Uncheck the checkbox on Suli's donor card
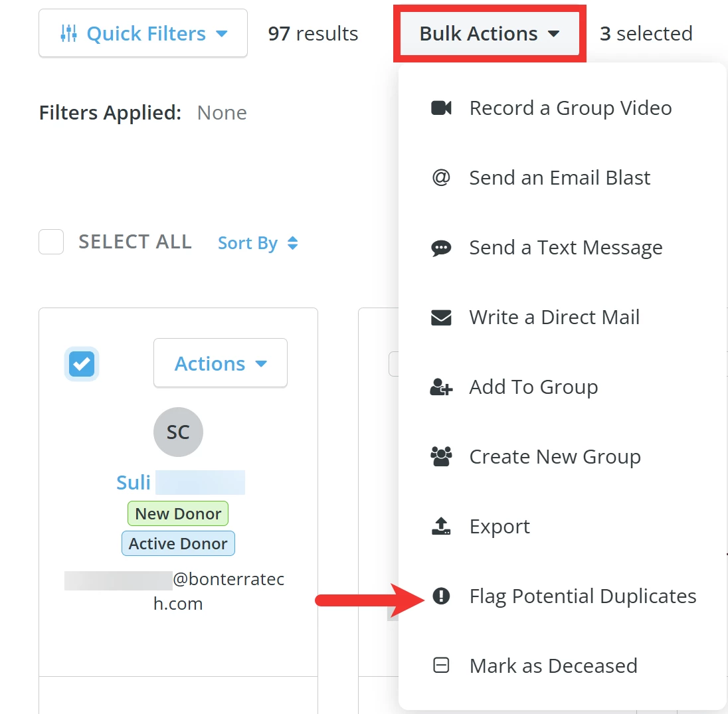Screen dimensions: 728x714 coord(81,364)
